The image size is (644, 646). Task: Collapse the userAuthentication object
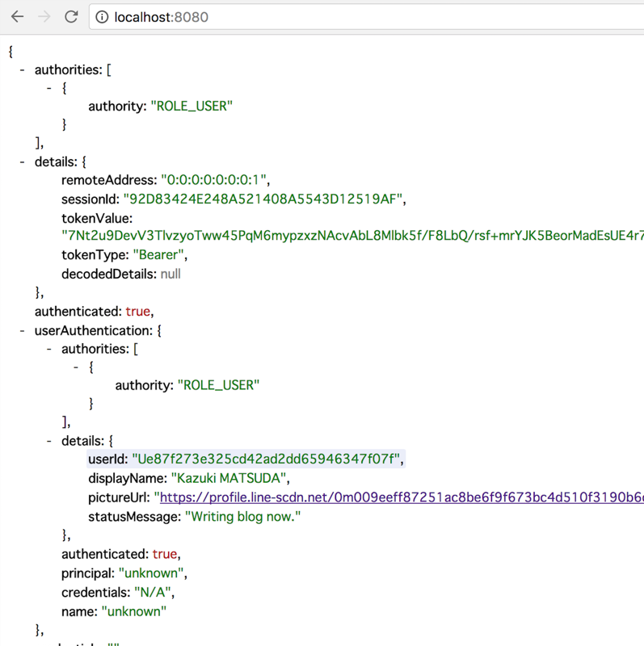pyautogui.click(x=23, y=331)
